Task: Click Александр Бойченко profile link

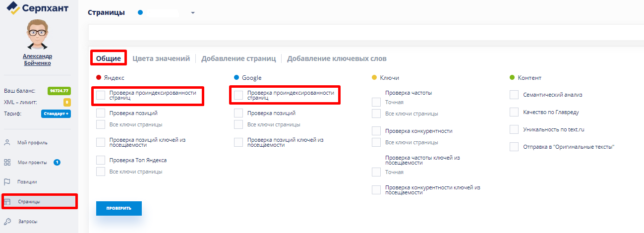Action: [37, 59]
